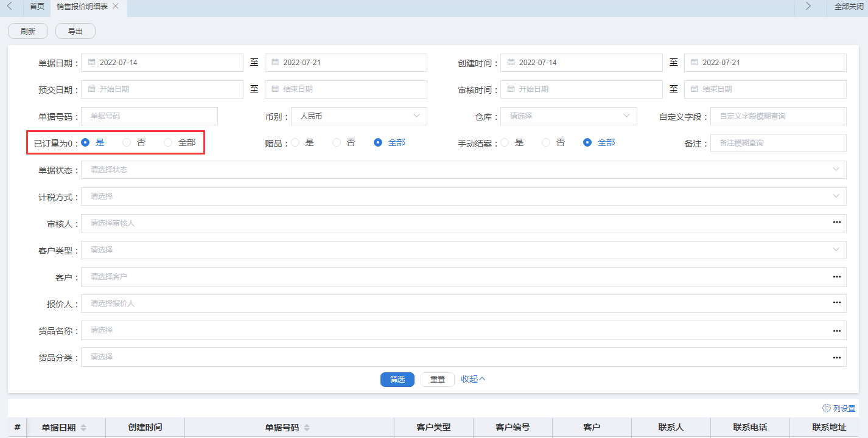The width and height of the screenshot is (868, 438).
Task: Click the 筛选 button
Action: coord(397,379)
